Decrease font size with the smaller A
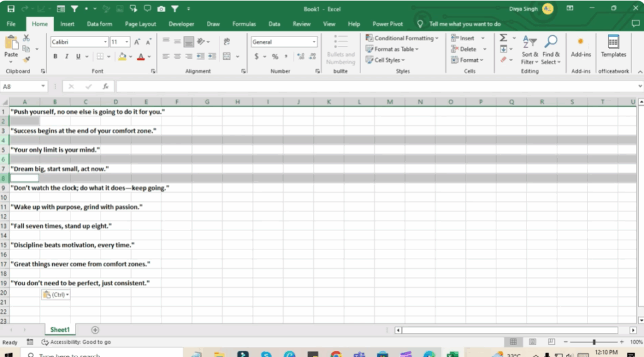Screen dimensions: 644x357 coord(148,42)
